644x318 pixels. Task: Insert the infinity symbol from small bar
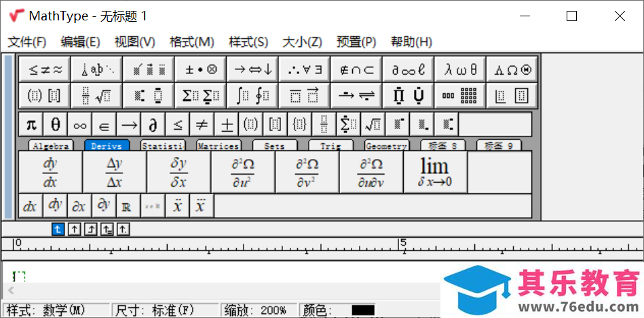pos(79,124)
